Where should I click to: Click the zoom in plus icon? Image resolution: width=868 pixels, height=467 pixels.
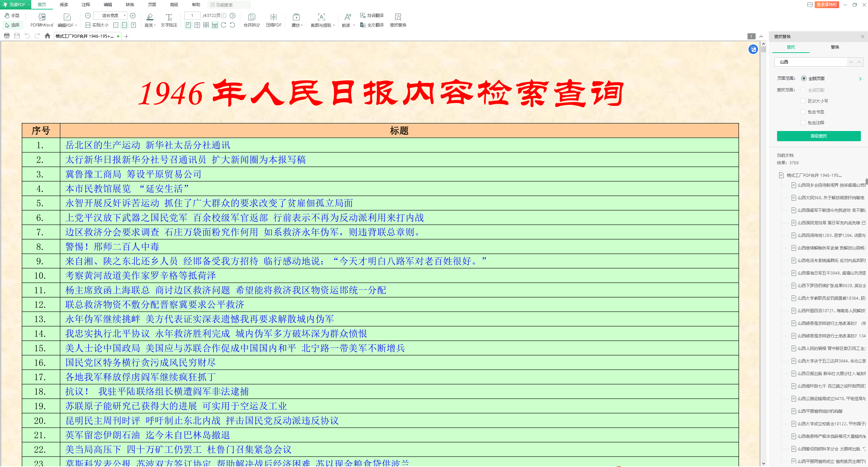[133, 16]
